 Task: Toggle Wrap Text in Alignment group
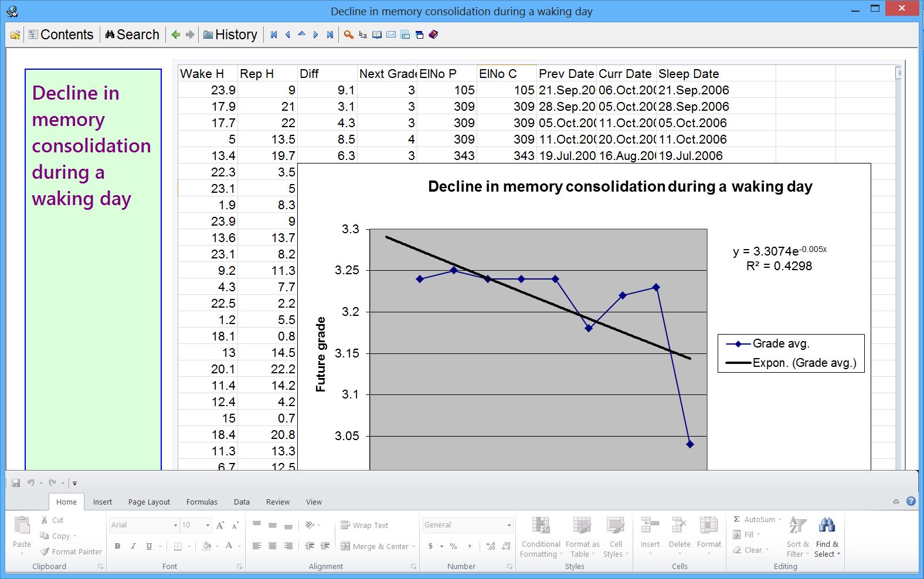364,525
